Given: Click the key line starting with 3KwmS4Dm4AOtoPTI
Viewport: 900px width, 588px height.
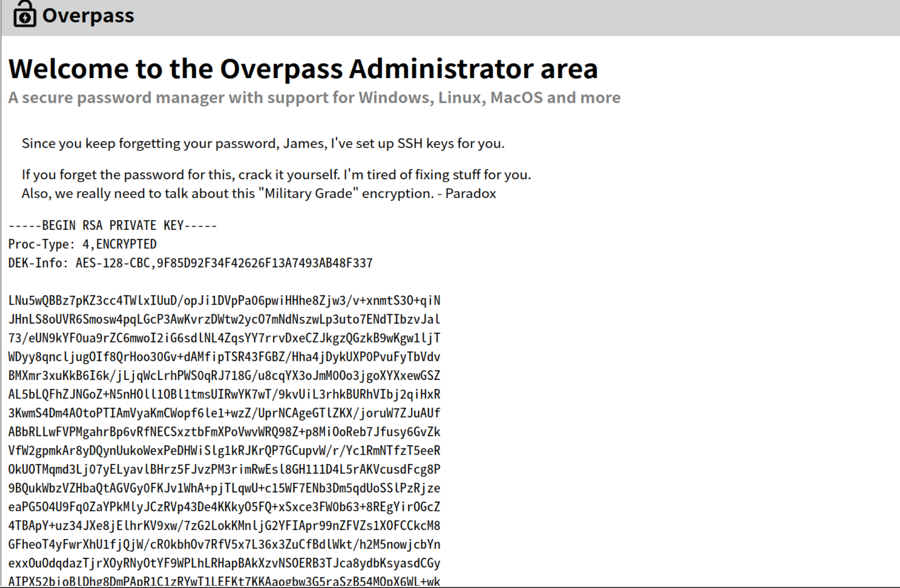Looking at the screenshot, I should click(224, 413).
